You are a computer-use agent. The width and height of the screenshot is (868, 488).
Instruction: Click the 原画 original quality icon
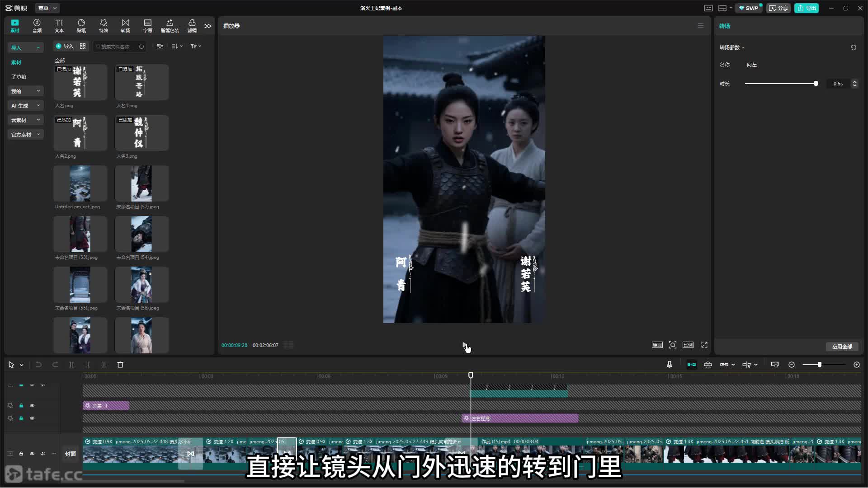point(657,345)
